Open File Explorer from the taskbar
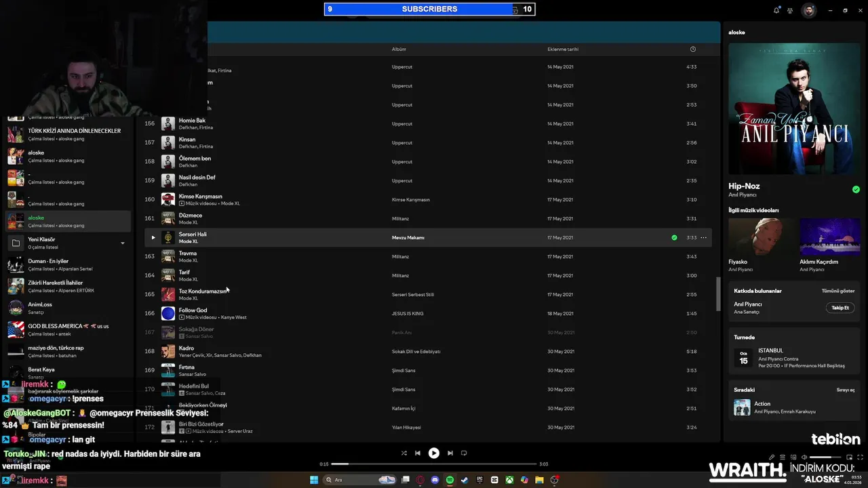This screenshot has height=488, width=868. (x=539, y=480)
